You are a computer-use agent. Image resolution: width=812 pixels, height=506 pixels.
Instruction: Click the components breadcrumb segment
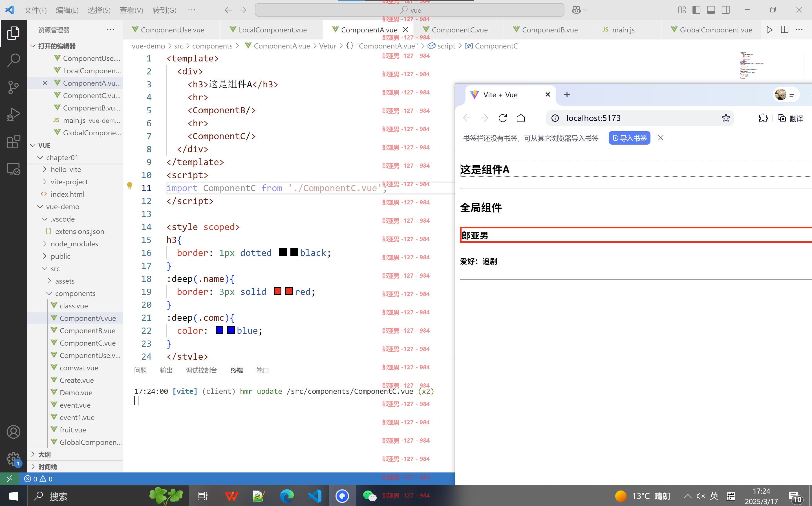click(x=212, y=46)
